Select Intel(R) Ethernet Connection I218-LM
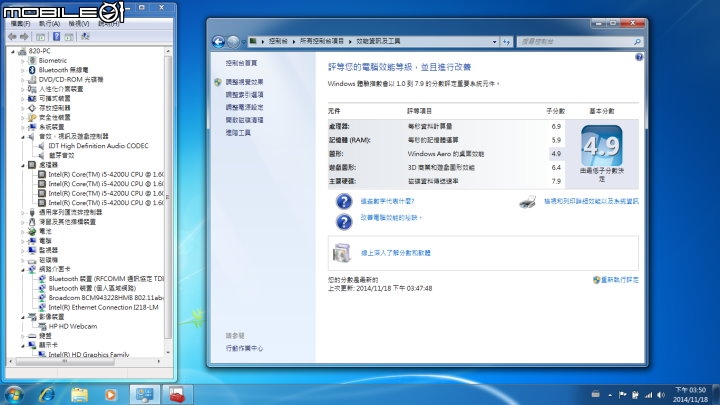The height and width of the screenshot is (405, 720). [x=103, y=308]
